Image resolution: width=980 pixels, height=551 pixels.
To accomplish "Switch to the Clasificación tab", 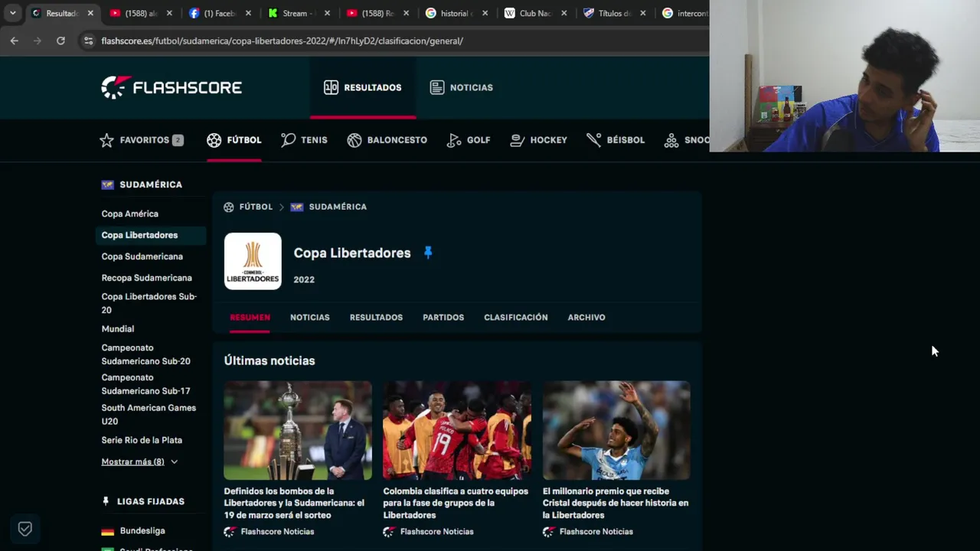I will coord(515,317).
